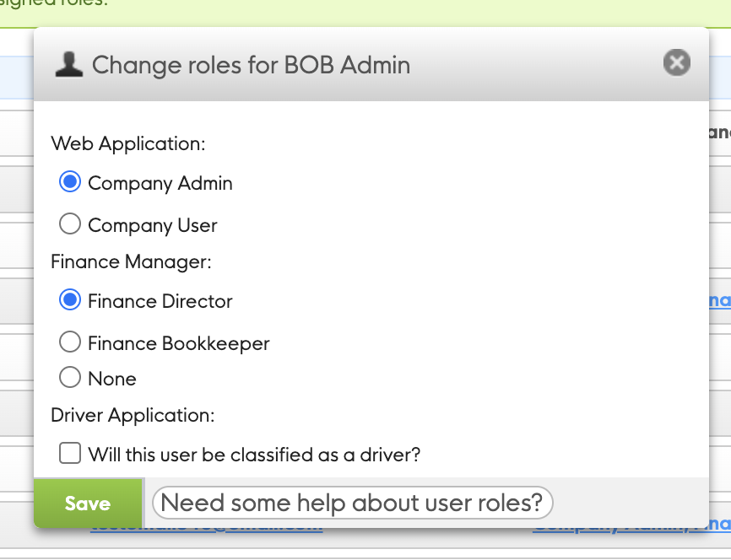Click the person silhouette icon in the dialog header
This screenshot has height=560, width=731.
[x=69, y=64]
